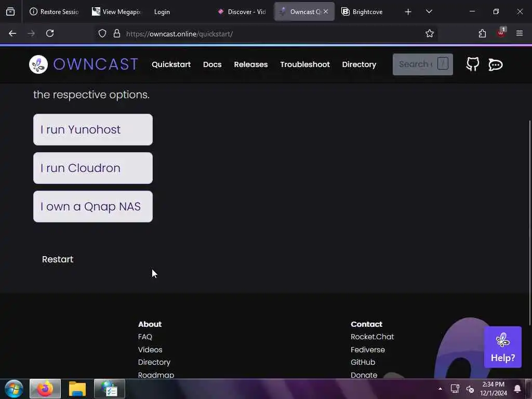
Task: Click the forward navigation arrow
Action: [31, 33]
